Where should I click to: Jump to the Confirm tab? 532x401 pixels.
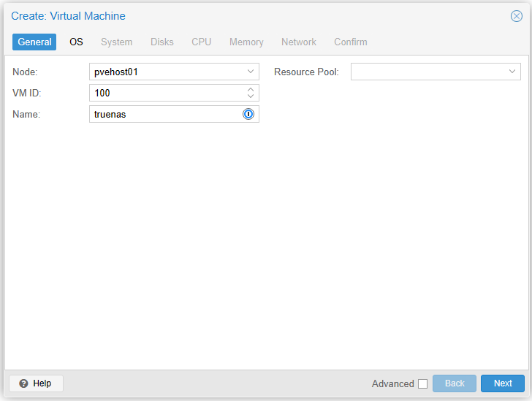[x=351, y=42]
